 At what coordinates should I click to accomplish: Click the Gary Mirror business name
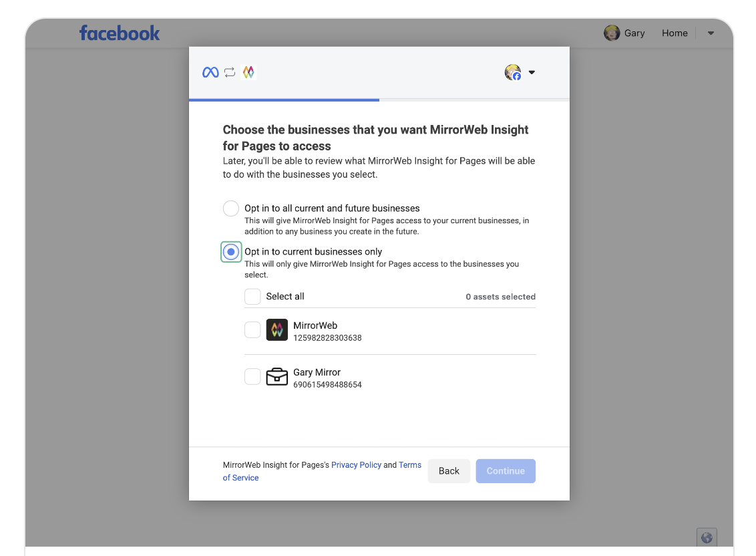coord(317,372)
